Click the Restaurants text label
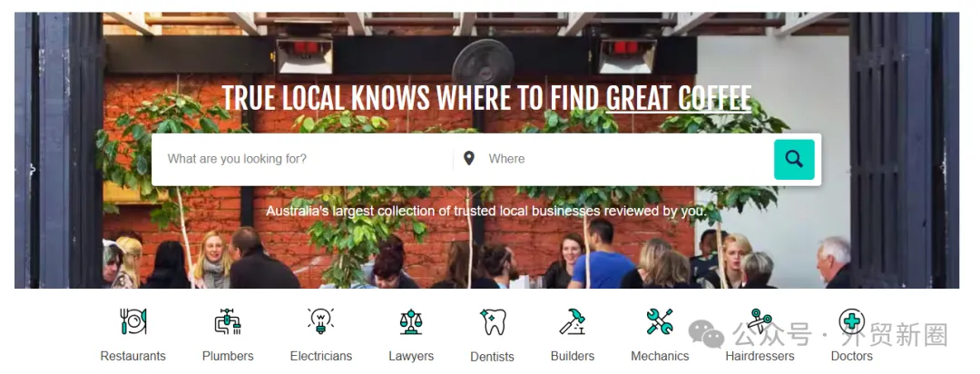Viewport: 980px width, 374px height. [133, 356]
